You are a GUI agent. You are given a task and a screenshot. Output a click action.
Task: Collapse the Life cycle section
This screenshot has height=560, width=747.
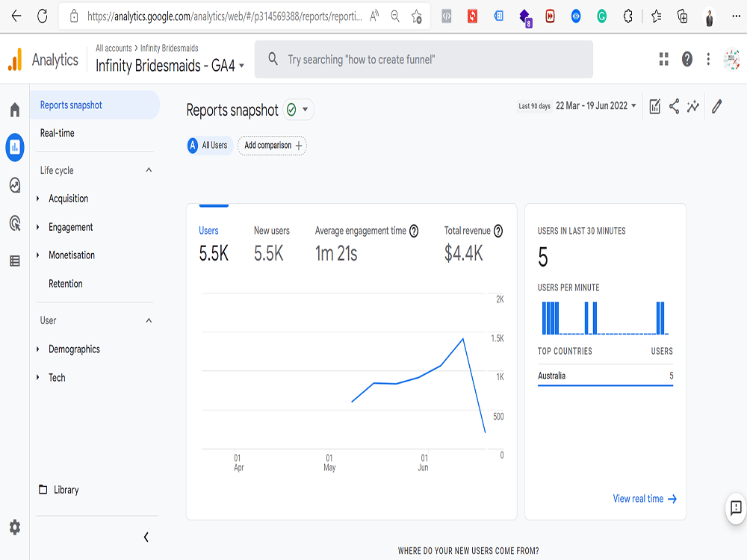(x=149, y=170)
